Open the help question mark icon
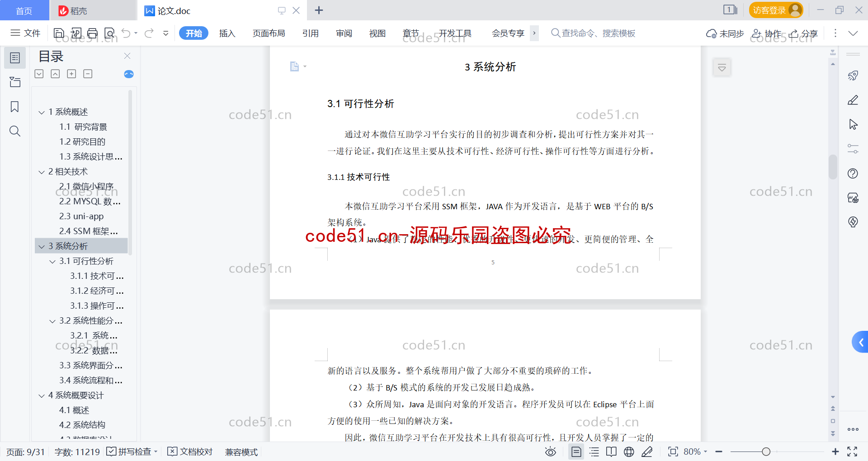868x461 pixels. (853, 173)
